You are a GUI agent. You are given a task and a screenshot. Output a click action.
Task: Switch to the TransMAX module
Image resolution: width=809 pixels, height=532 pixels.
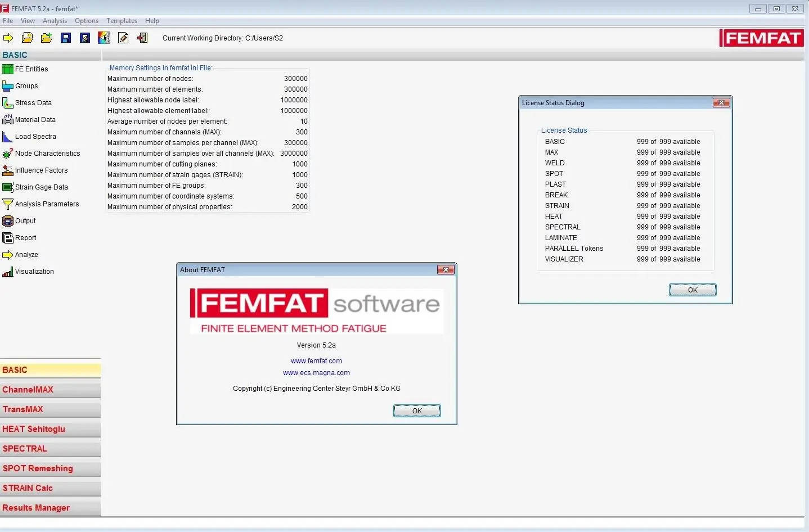tap(51, 409)
